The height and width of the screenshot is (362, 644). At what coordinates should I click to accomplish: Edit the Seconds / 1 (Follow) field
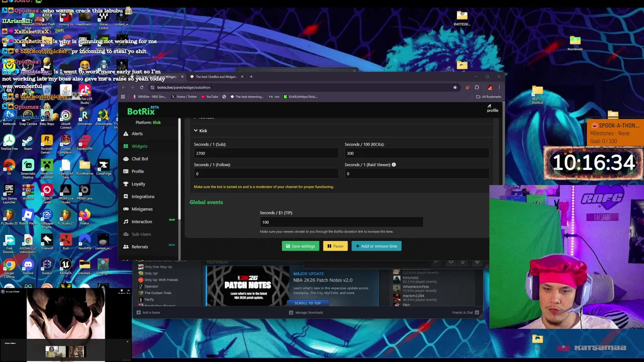coord(266,174)
